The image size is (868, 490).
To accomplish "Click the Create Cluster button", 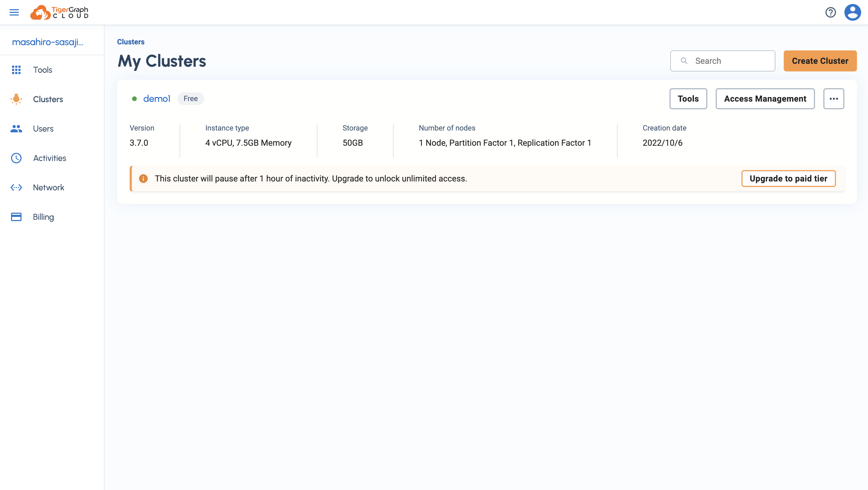I will coord(820,61).
